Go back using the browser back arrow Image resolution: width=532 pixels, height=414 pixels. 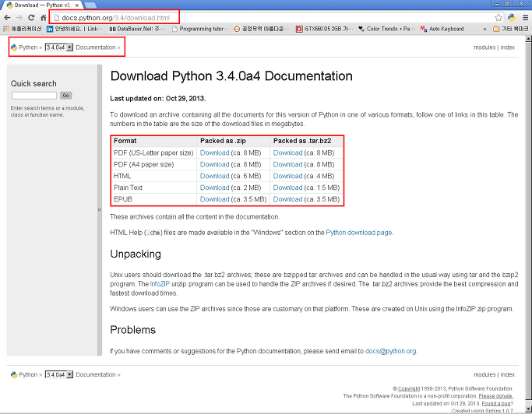point(7,18)
